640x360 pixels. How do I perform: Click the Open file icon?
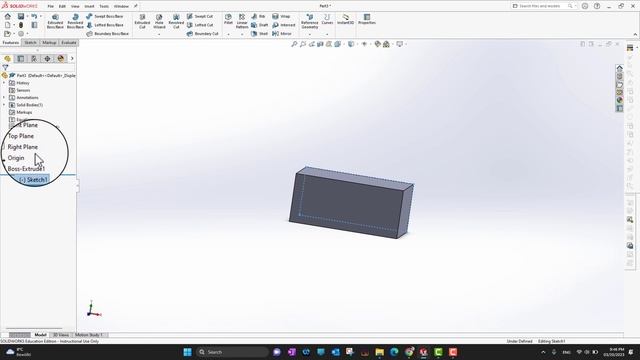click(7, 33)
